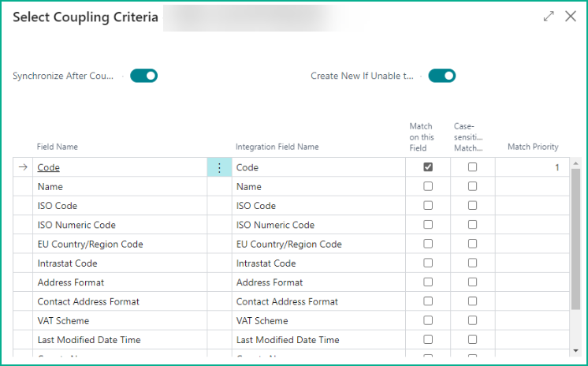Click the Integration Field Name cell for Name
The height and width of the screenshot is (366, 588).
pyautogui.click(x=318, y=187)
